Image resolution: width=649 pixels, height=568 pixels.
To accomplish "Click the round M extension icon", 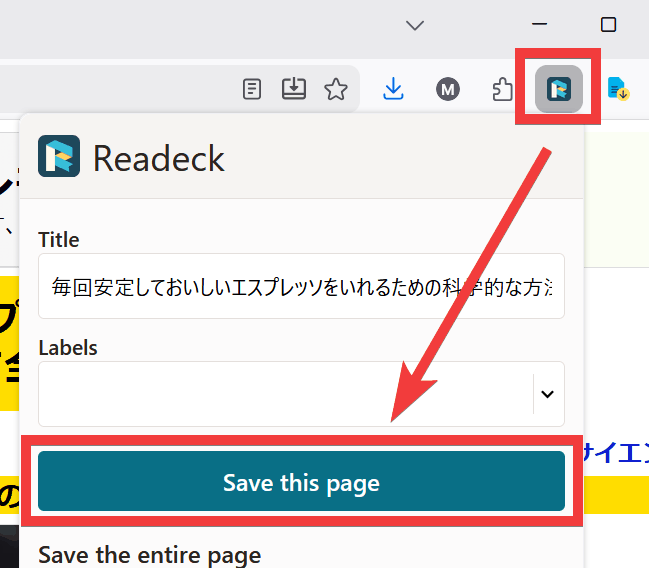I will [447, 89].
